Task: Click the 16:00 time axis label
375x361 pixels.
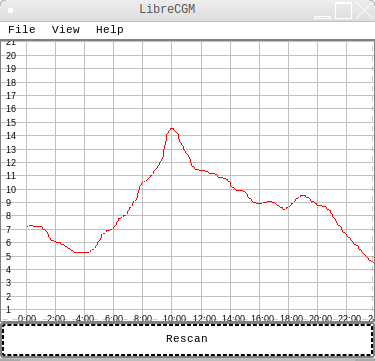Action: tap(262, 319)
